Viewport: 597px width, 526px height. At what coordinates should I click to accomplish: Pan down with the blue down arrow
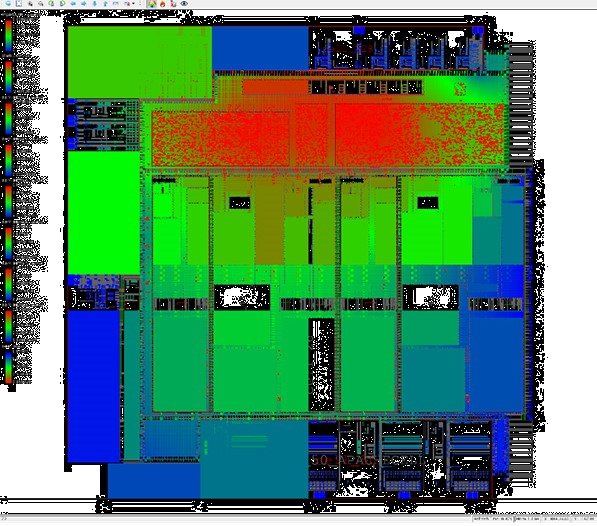[94, 4]
